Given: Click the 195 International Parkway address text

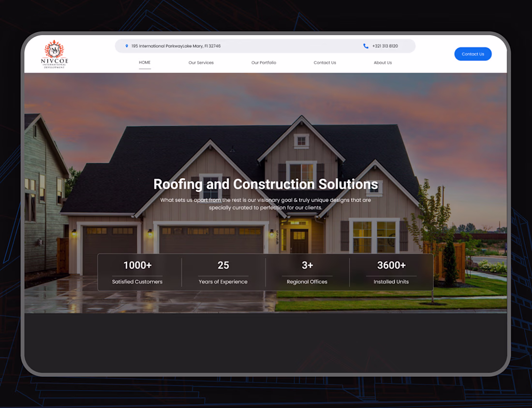Looking at the screenshot, I should pos(176,46).
